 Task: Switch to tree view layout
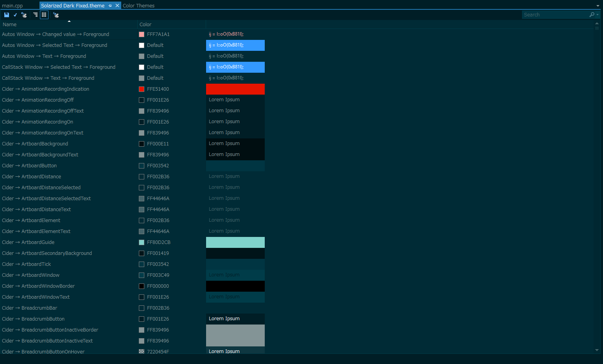(35, 14)
